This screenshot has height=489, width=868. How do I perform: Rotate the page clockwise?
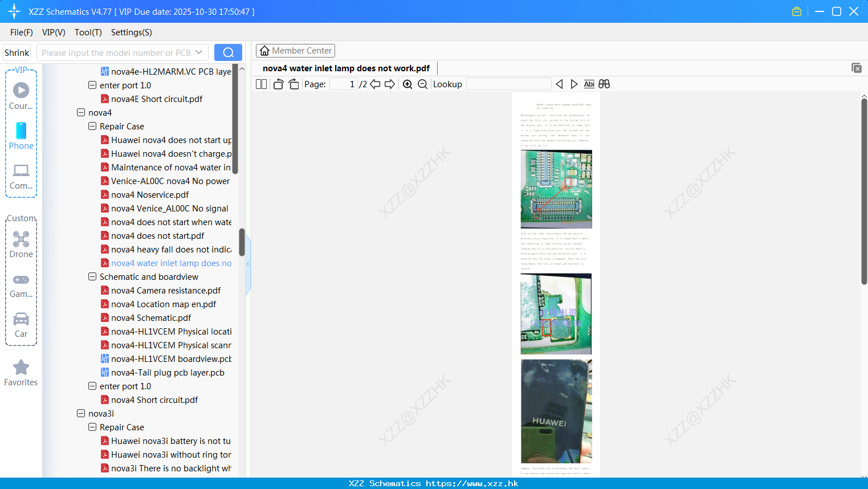coord(294,84)
